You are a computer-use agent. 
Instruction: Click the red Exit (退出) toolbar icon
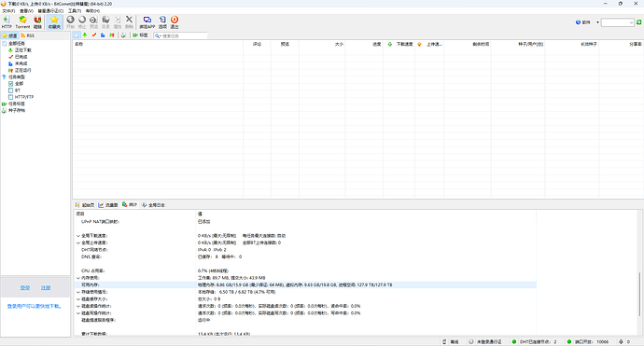175,22
